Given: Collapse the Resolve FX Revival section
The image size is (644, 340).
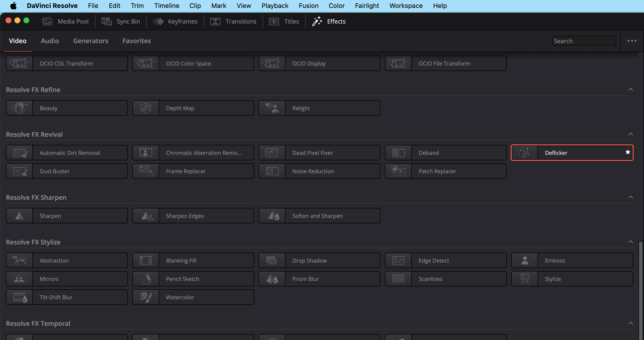Looking at the screenshot, I should [631, 134].
